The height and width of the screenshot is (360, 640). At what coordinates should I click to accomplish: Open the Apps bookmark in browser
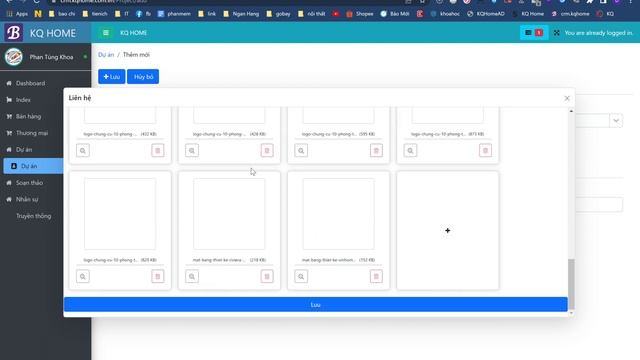(x=17, y=14)
